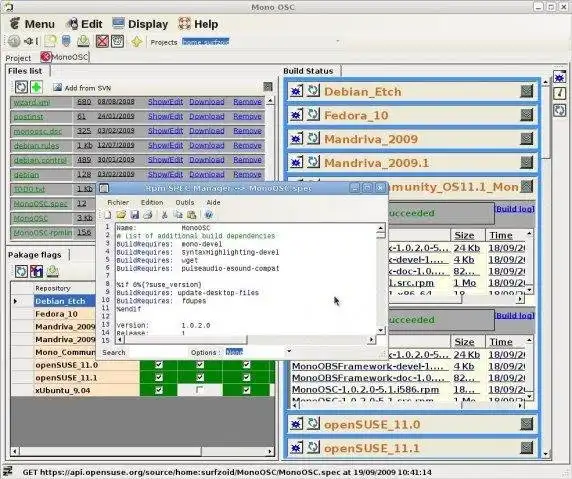Click Download link for postinst
The image size is (572, 479).
[206, 116]
